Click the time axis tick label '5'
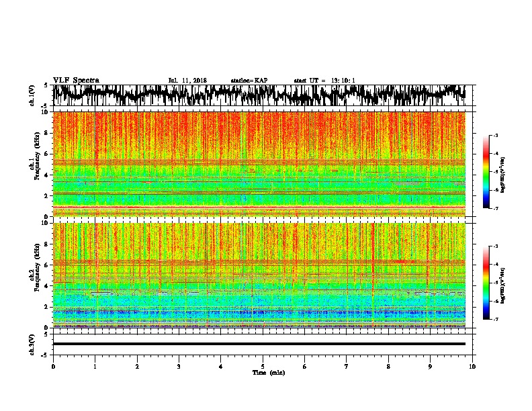Screen dimensions: 532x411 (x=263, y=367)
